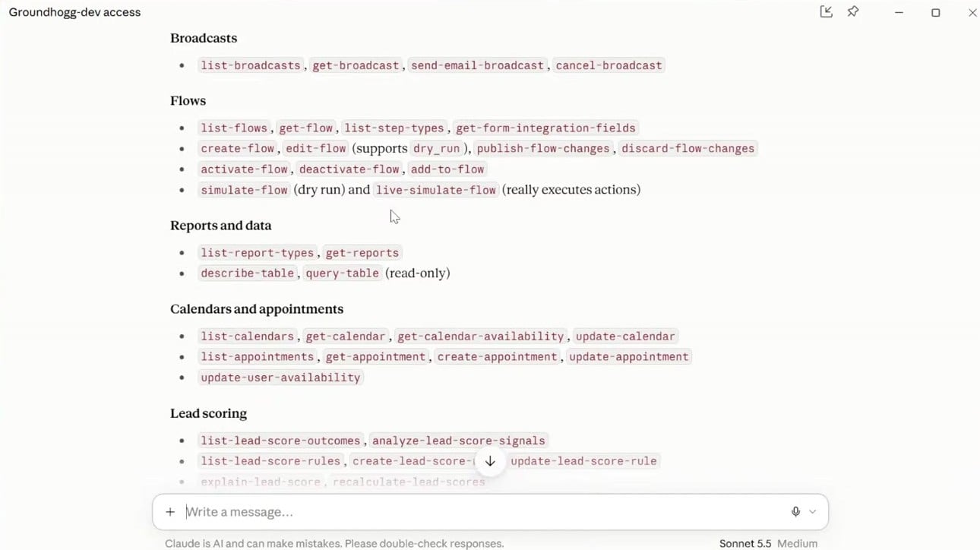Screen dimensions: 980x550
Task: Focus the Write a message input field
Action: [482, 512]
